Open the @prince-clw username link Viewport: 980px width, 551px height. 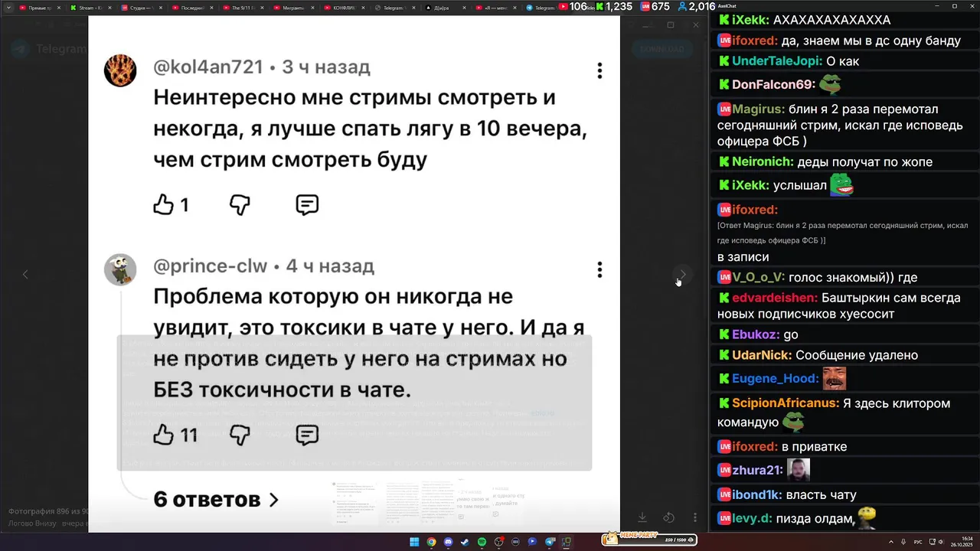pos(211,266)
